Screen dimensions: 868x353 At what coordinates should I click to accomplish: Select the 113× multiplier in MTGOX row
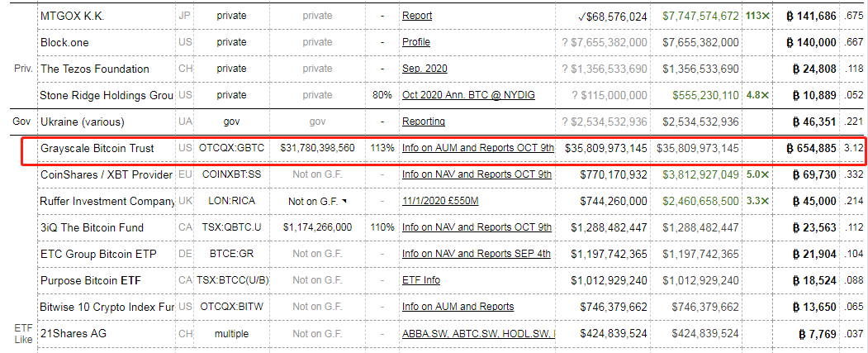(757, 16)
